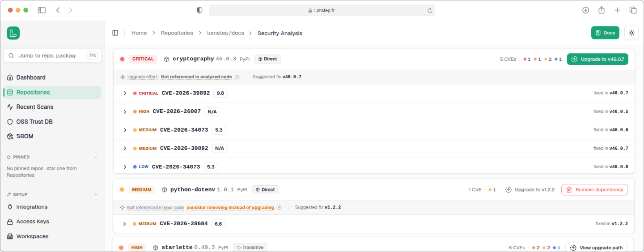The width and height of the screenshot is (644, 252).
Task: Click the info icon beside analyzed code
Action: pyautogui.click(x=237, y=77)
